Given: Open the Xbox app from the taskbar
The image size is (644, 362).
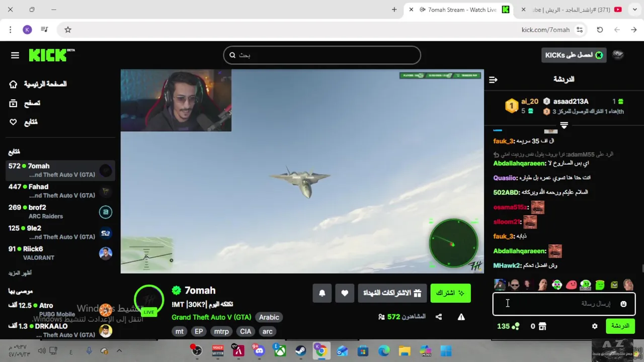Looking at the screenshot, I should click(280, 350).
